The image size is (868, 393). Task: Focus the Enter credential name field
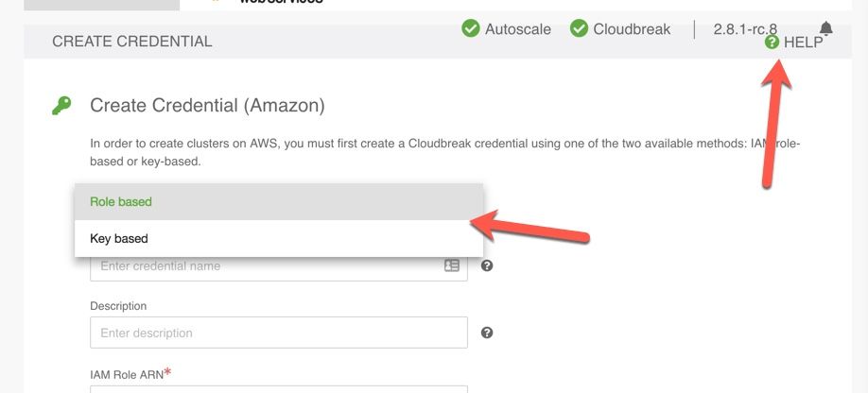[265, 266]
